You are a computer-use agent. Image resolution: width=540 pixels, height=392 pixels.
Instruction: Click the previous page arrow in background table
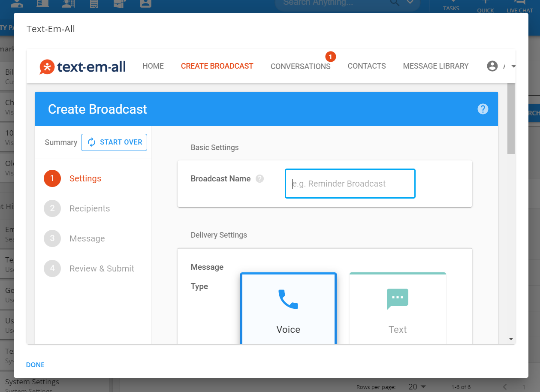[505, 387]
